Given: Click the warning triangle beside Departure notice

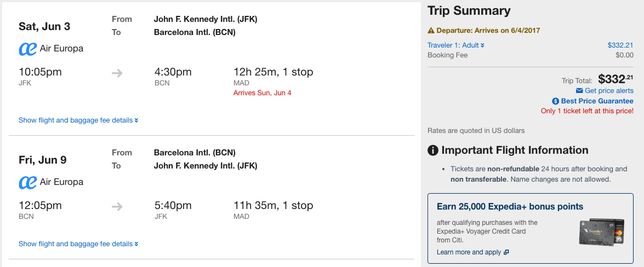Looking at the screenshot, I should (431, 30).
